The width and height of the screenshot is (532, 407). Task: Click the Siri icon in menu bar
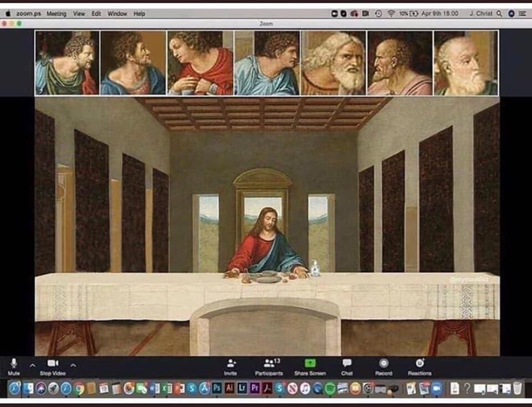coord(511,13)
